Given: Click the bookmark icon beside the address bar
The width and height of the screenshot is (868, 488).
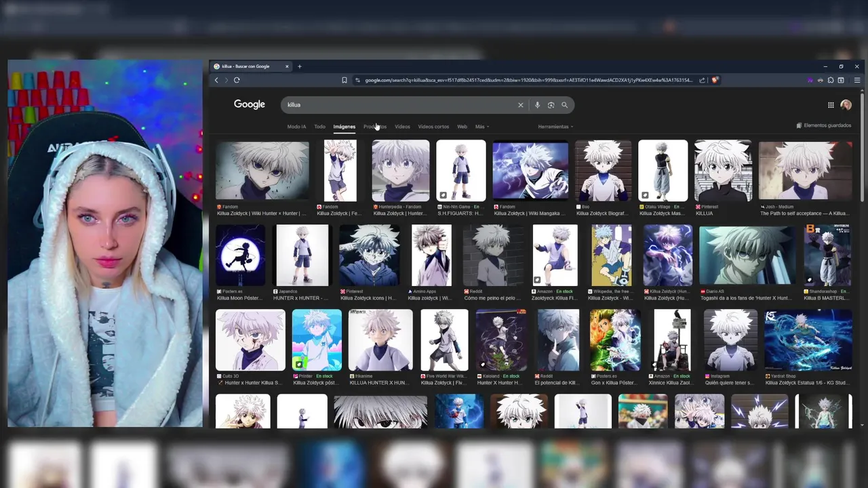Looking at the screenshot, I should click(344, 80).
